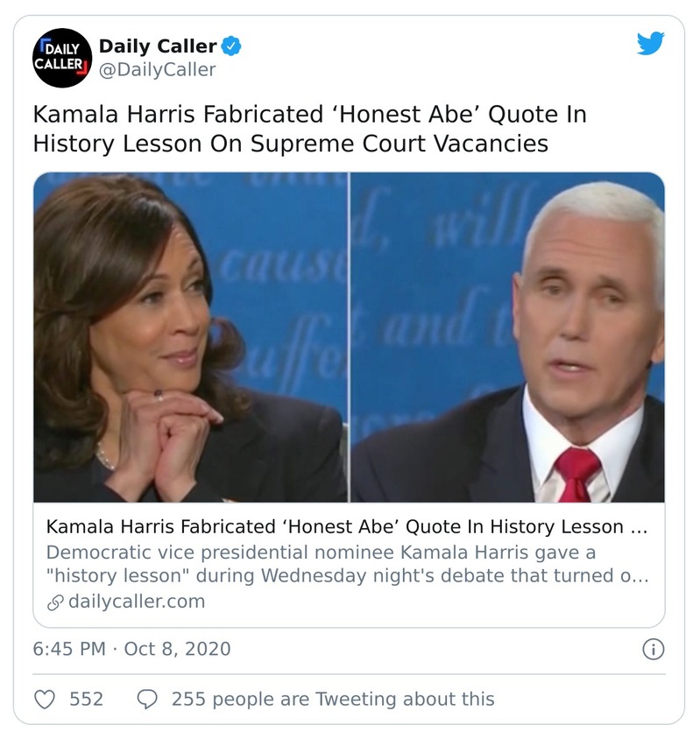Click the 552 likes count
Image resolution: width=700 pixels, height=739 pixels.
click(x=86, y=699)
